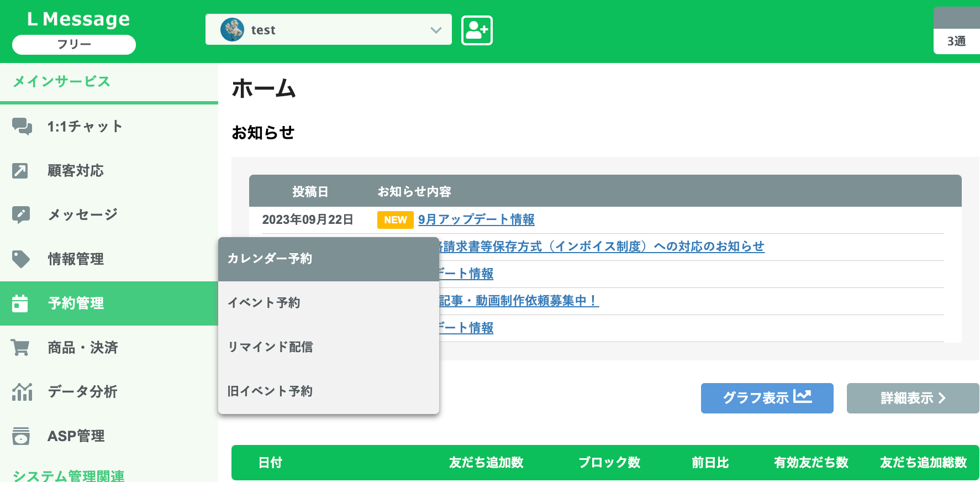The height and width of the screenshot is (482, 980).
Task: Select イベント予約 in the submenu
Action: tap(329, 303)
